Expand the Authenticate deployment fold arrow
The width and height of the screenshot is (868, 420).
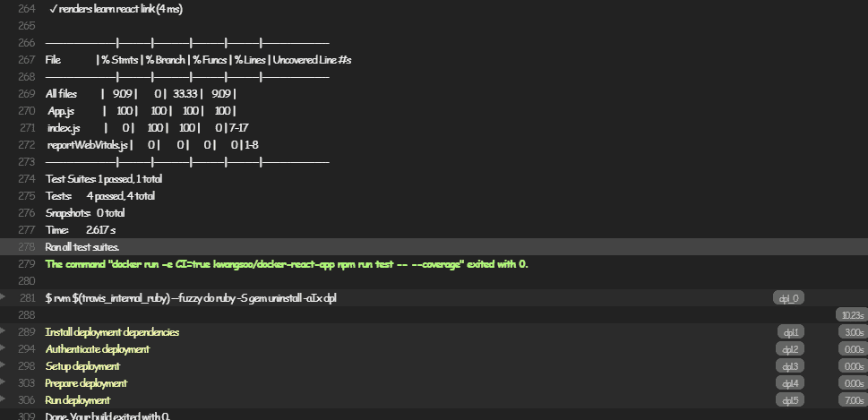[x=3, y=348]
